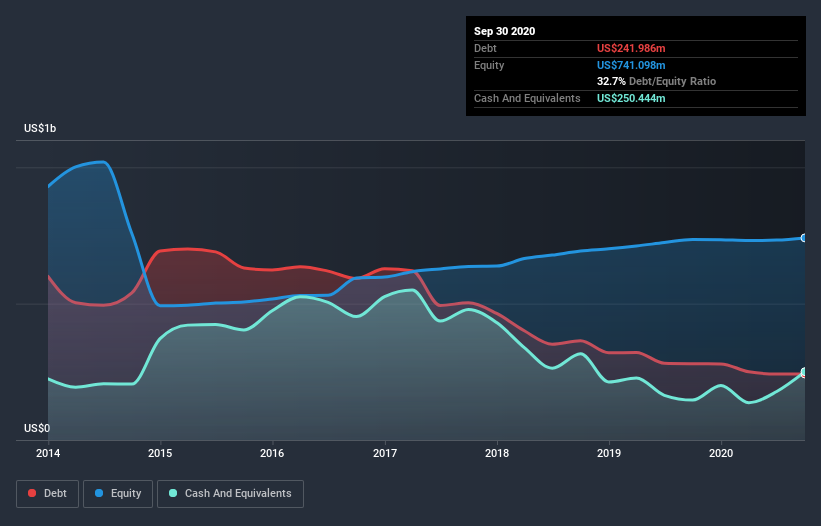Click the US$241.986m debt value
821x526 pixels.
point(631,48)
